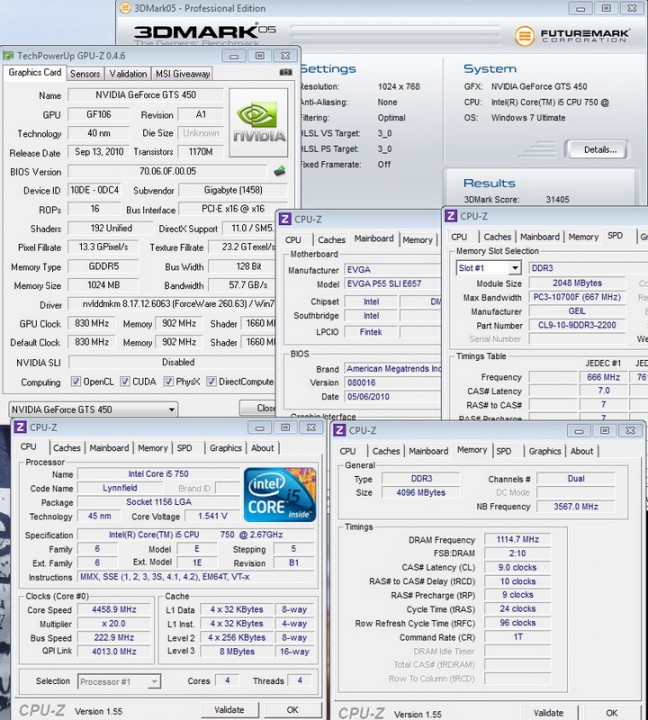Click the Core Speed value 4458.9 MHz

[x=114, y=610]
